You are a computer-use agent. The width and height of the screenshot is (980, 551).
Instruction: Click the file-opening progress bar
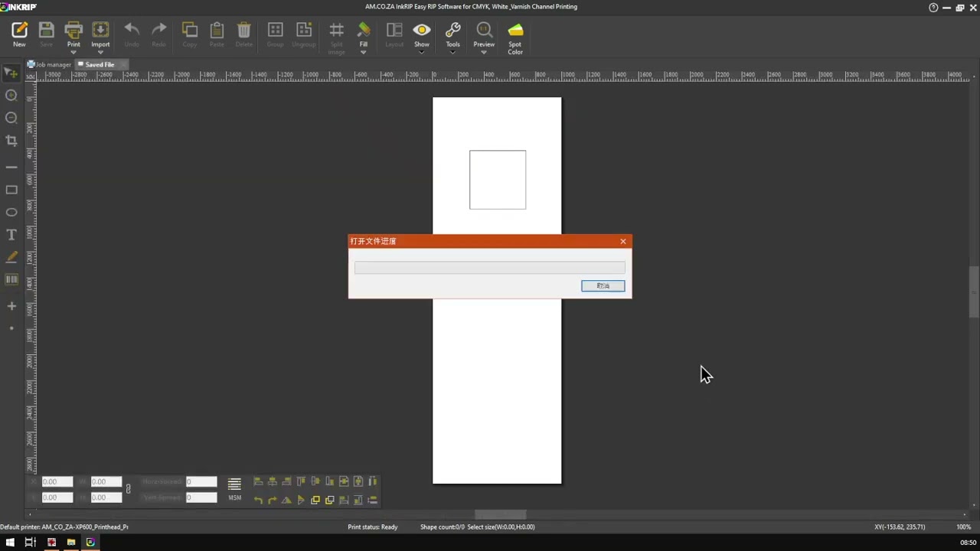coord(489,268)
